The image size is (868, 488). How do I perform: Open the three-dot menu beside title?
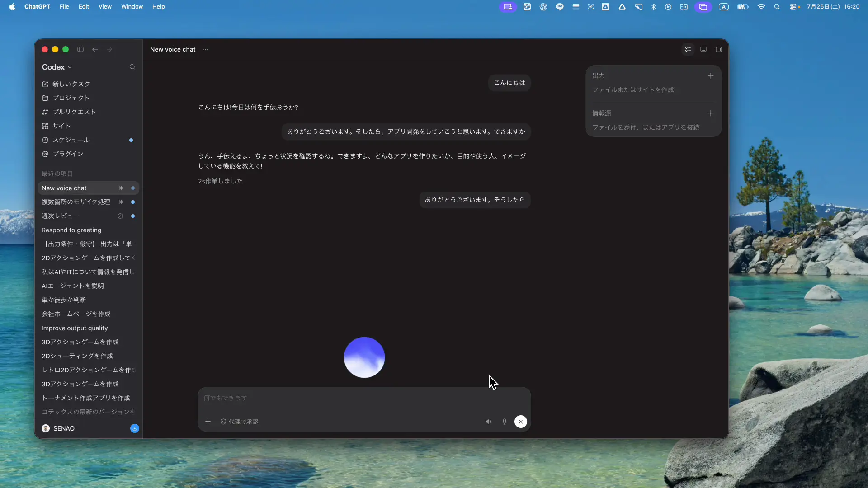(x=205, y=49)
